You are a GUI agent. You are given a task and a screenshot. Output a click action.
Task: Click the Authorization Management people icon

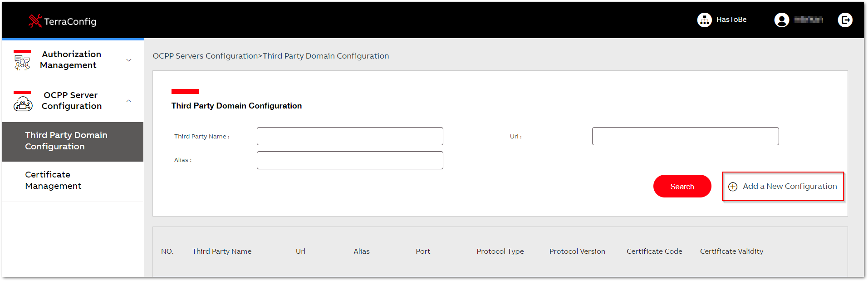tap(22, 60)
